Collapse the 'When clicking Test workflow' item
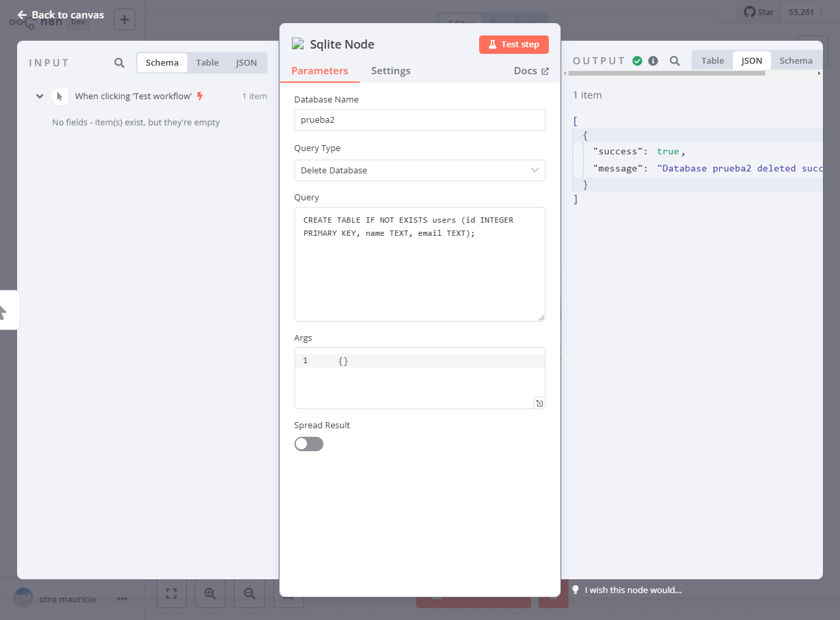The image size is (840, 620). coord(39,96)
